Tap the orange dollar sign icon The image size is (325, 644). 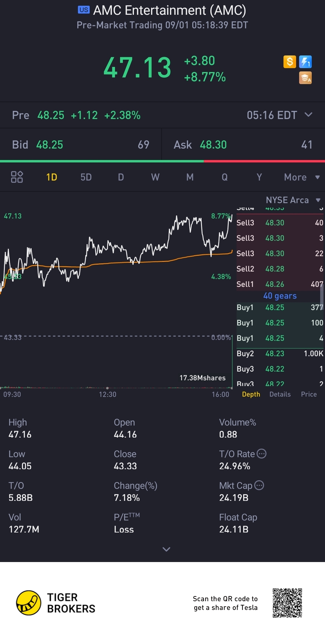(289, 62)
